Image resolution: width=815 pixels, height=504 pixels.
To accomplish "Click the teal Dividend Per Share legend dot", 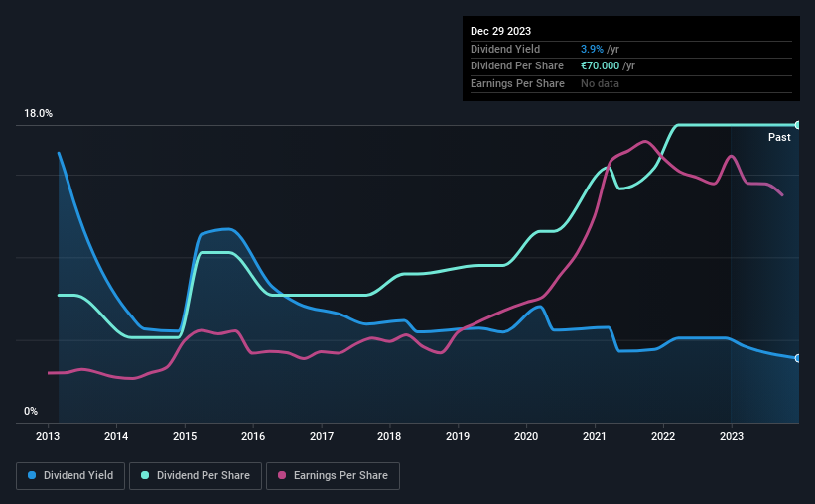I will pyautogui.click(x=145, y=475).
